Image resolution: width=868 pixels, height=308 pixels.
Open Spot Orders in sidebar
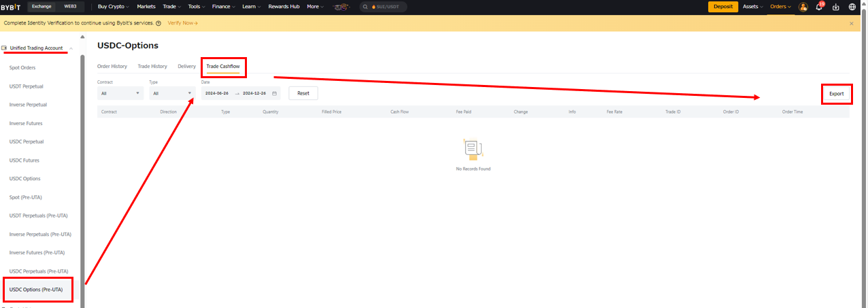[x=22, y=67]
